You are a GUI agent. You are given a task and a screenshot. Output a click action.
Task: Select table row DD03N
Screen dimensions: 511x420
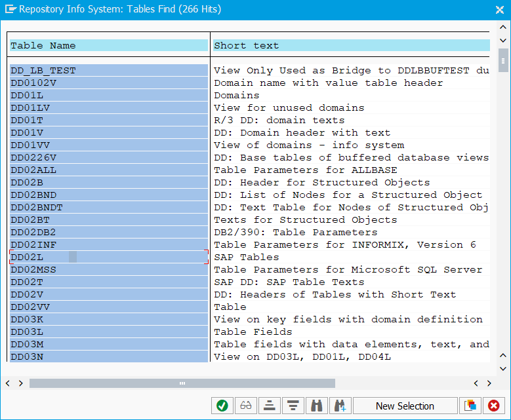[108, 356]
